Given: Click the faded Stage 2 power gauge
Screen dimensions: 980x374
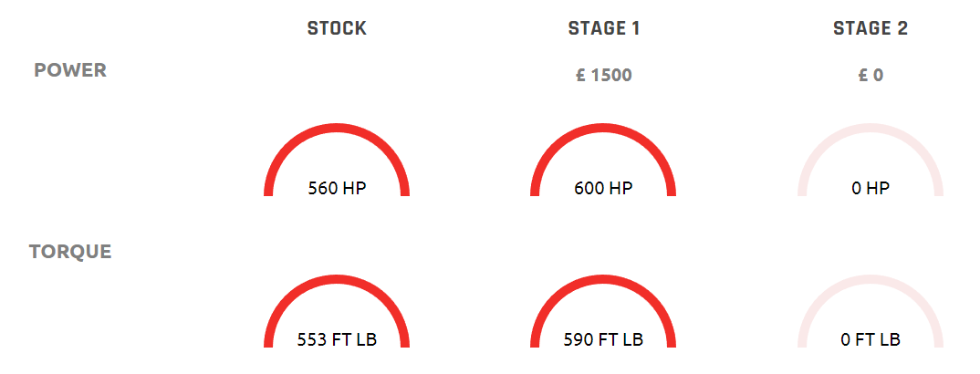Looking at the screenshot, I should click(x=870, y=160).
